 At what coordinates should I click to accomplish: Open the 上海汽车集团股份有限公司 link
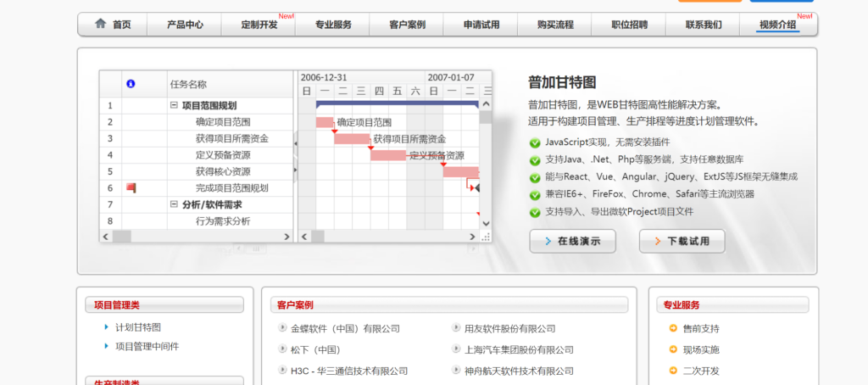point(519,349)
